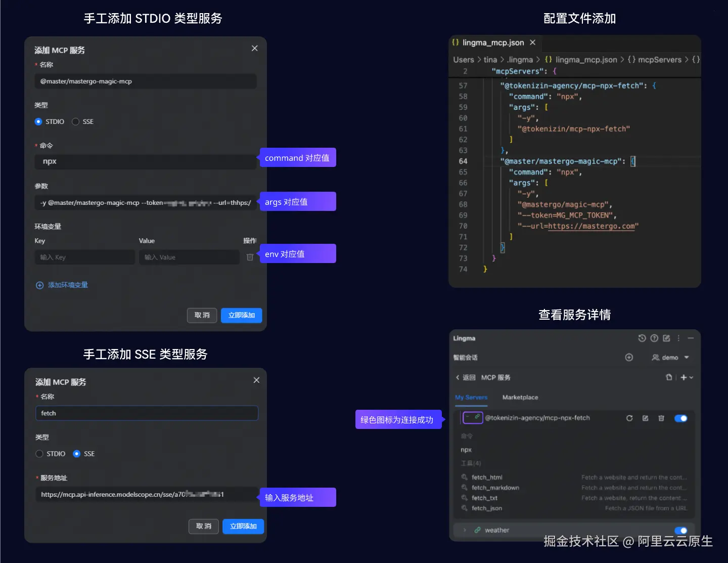
Task: Click the user avatar icon beside demo
Action: pos(655,357)
